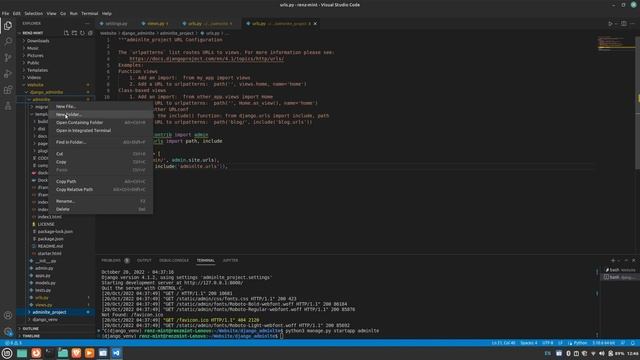Open the Run and Debug view
640x360 pixels.
(8, 74)
